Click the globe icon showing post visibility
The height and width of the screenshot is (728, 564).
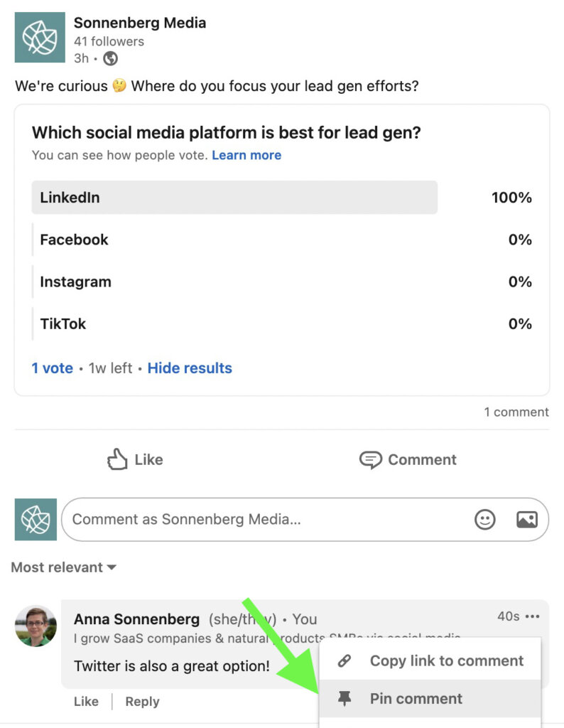pyautogui.click(x=109, y=58)
